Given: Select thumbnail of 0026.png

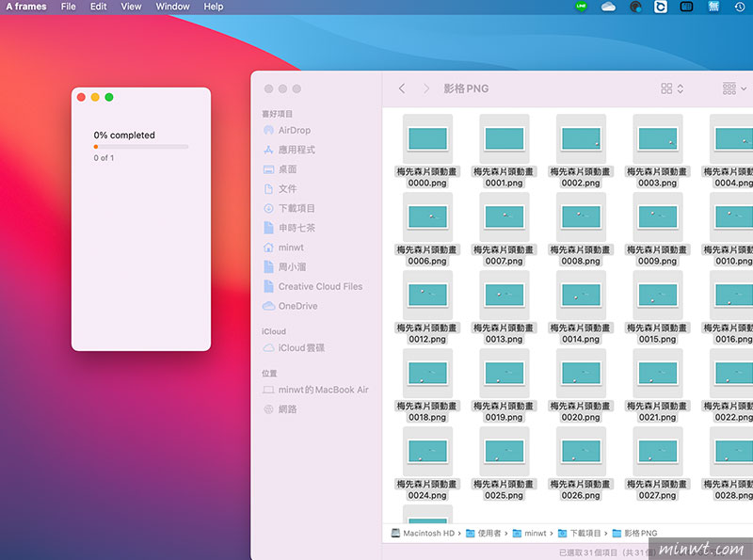Looking at the screenshot, I should point(581,452).
